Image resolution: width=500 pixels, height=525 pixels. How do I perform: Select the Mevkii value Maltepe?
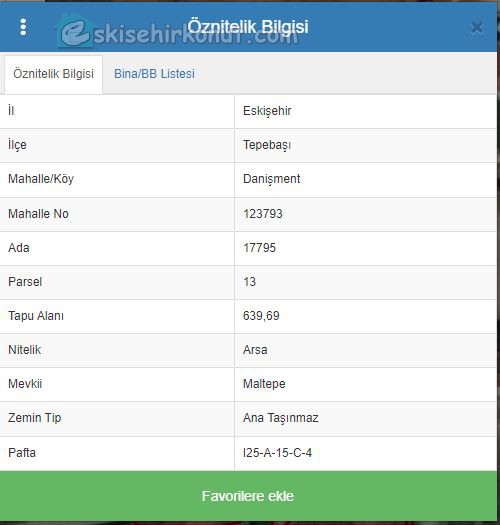[x=264, y=384]
